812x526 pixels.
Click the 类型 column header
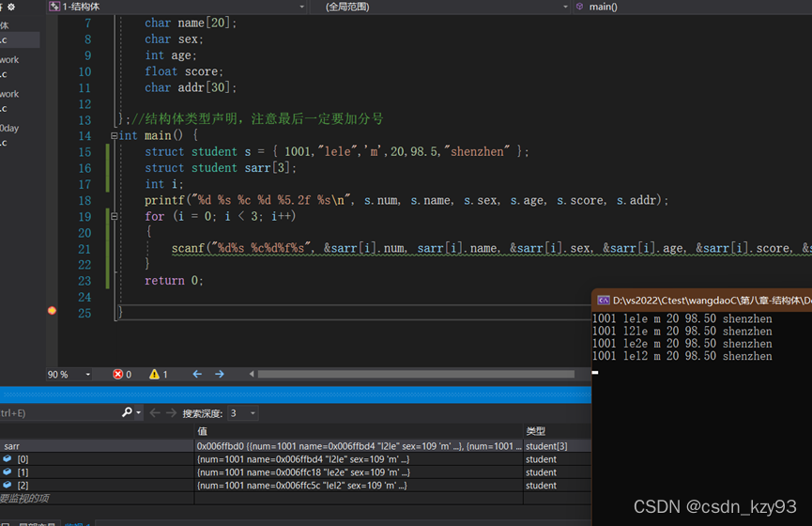(x=535, y=430)
